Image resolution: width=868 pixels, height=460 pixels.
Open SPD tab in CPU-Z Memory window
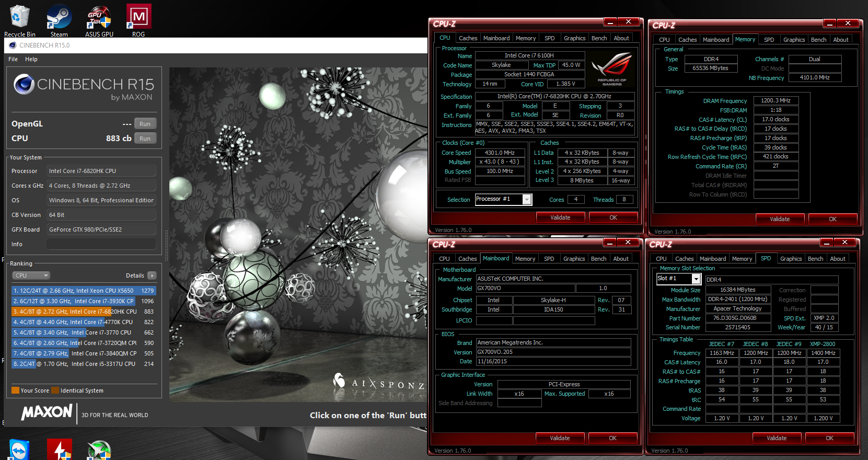click(769, 40)
